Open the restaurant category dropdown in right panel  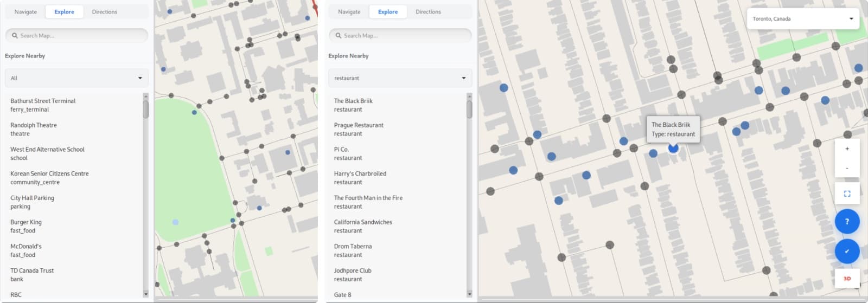pos(400,78)
